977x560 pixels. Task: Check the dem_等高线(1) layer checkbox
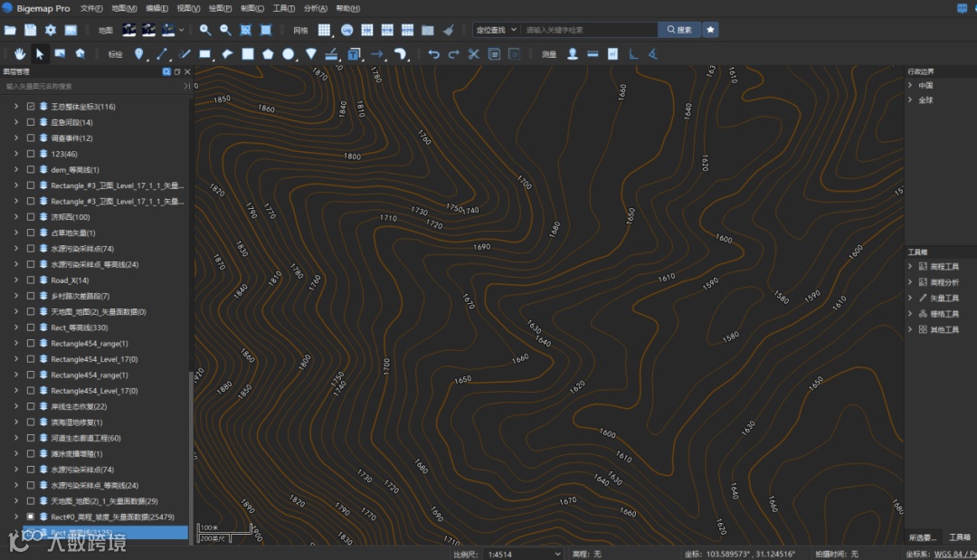coord(31,169)
